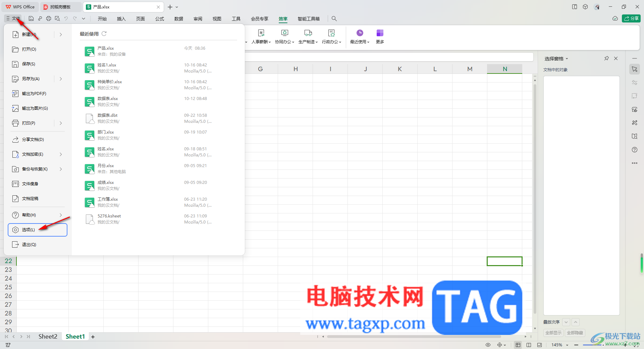Screen dimensions: 644x349
Task: Switch to 找稻壳模板 window tab
Action: 60,7
